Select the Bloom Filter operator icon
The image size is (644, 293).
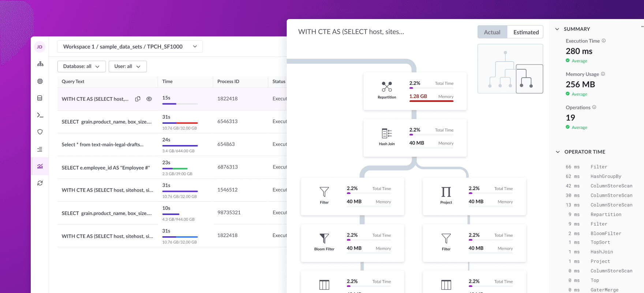click(324, 238)
